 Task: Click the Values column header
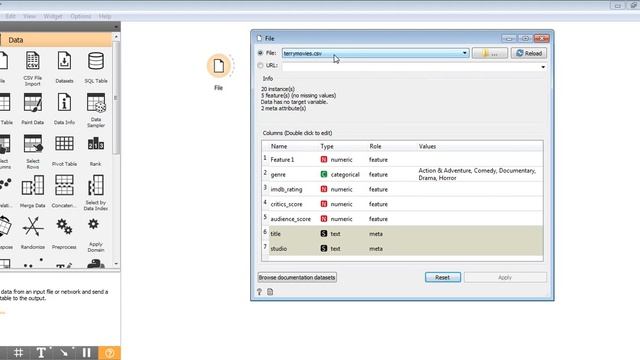427,146
